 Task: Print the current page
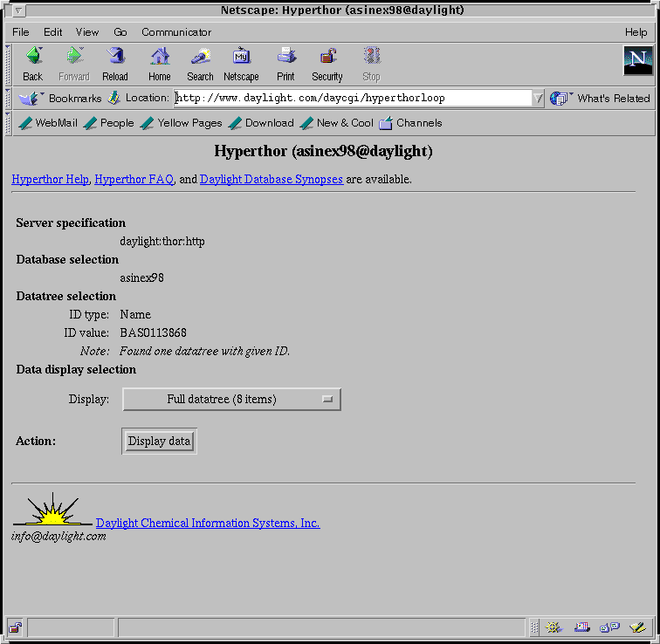286,64
